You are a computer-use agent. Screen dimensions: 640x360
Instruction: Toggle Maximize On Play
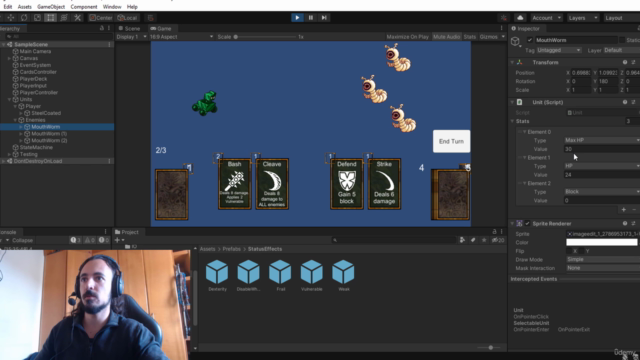[407, 37]
